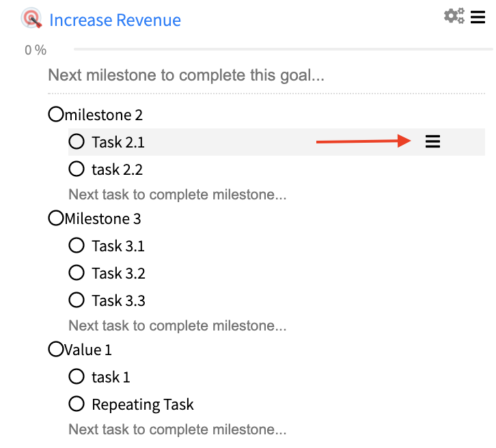Mark Value 1 milestone as complete
496x448 pixels.
[x=56, y=349]
